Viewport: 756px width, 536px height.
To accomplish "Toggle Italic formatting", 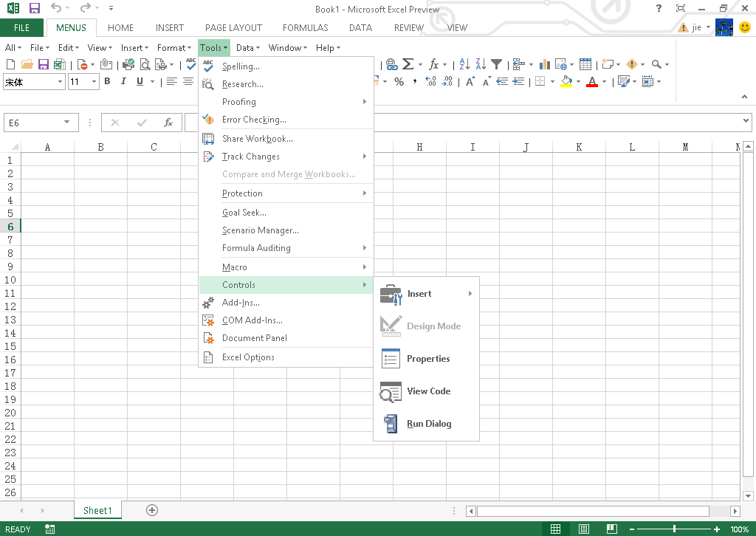I will (123, 81).
